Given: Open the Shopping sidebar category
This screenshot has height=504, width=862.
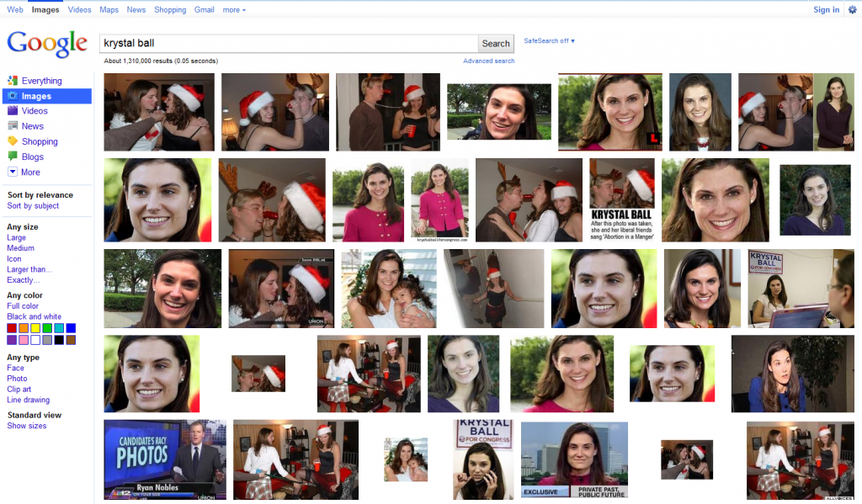Looking at the screenshot, I should pyautogui.click(x=40, y=141).
